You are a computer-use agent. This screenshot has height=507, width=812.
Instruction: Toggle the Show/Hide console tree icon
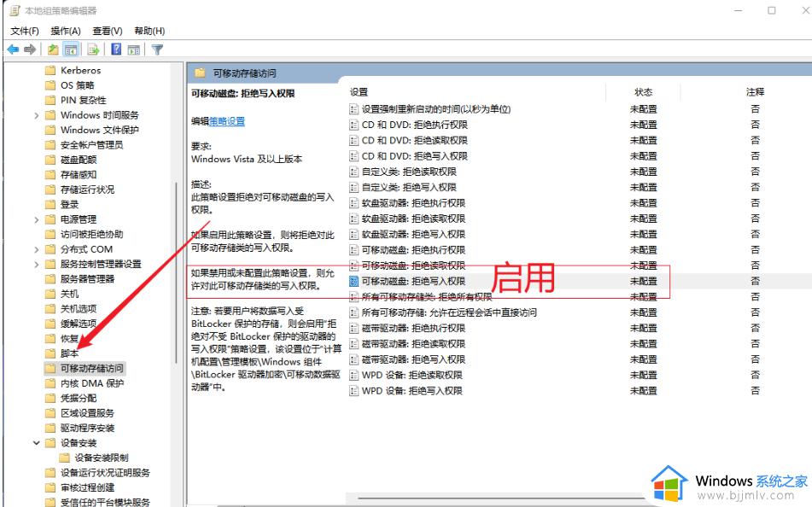(x=71, y=50)
